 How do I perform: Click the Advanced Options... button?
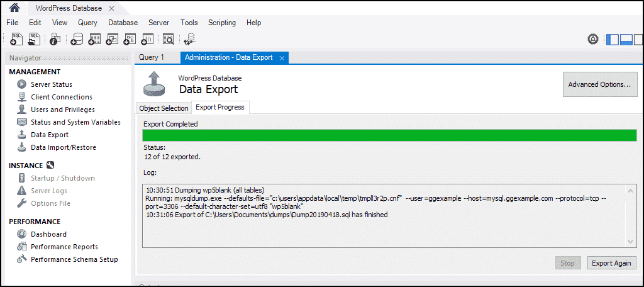pos(599,84)
